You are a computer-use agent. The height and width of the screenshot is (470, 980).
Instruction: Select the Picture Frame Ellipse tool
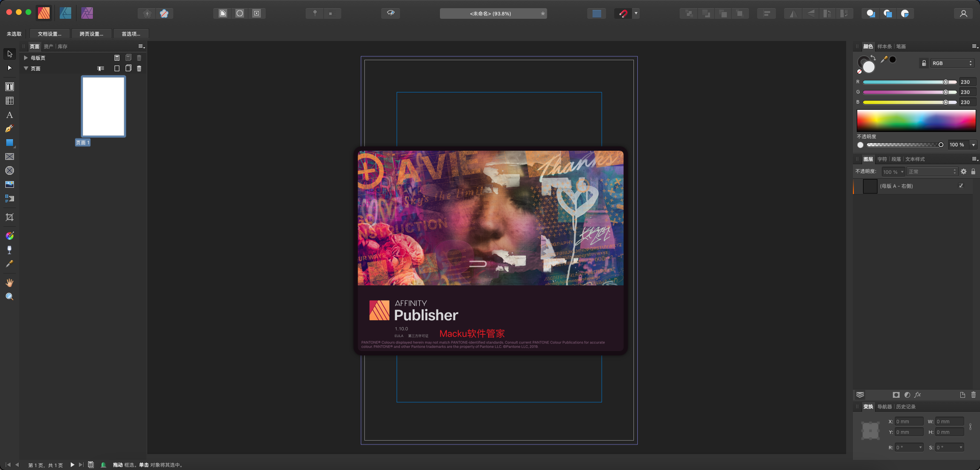click(x=10, y=170)
